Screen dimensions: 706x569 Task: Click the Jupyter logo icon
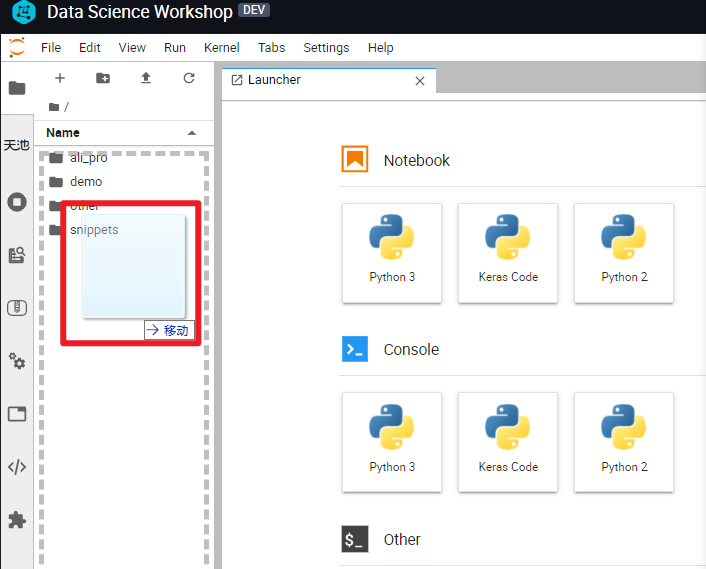(17, 47)
